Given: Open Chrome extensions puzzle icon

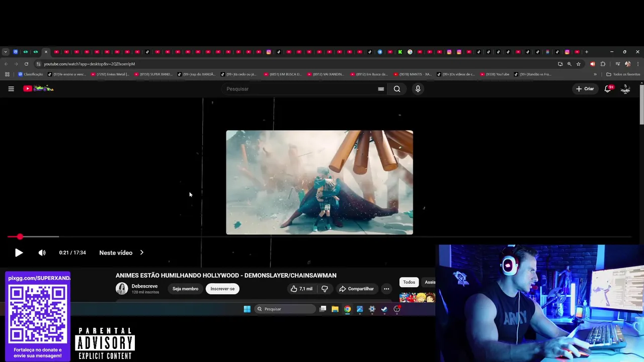Looking at the screenshot, I should [603, 64].
